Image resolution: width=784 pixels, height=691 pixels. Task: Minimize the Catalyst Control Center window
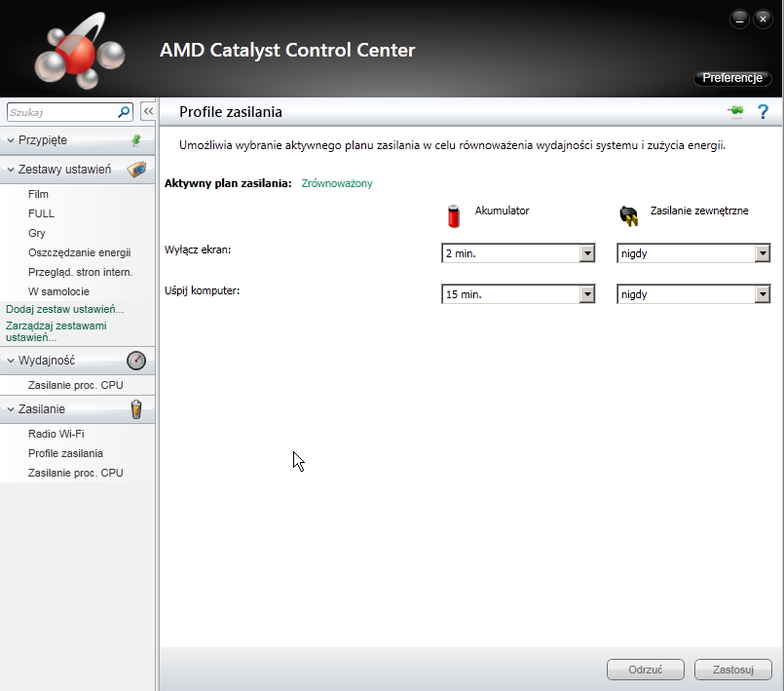[x=739, y=19]
